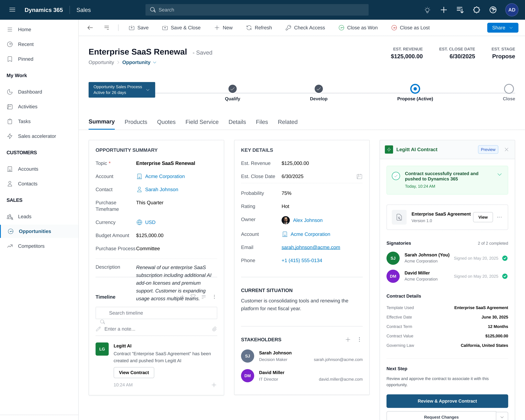Select the Qualify stage marker
This screenshot has height=420, width=525.
[233, 89]
